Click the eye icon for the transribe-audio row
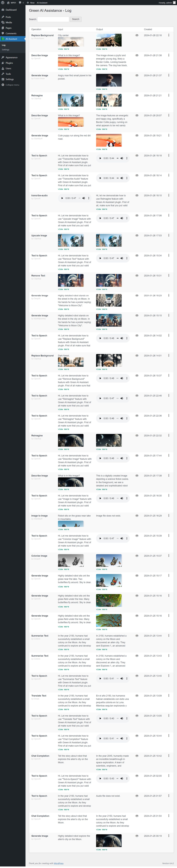 click(x=137, y=195)
